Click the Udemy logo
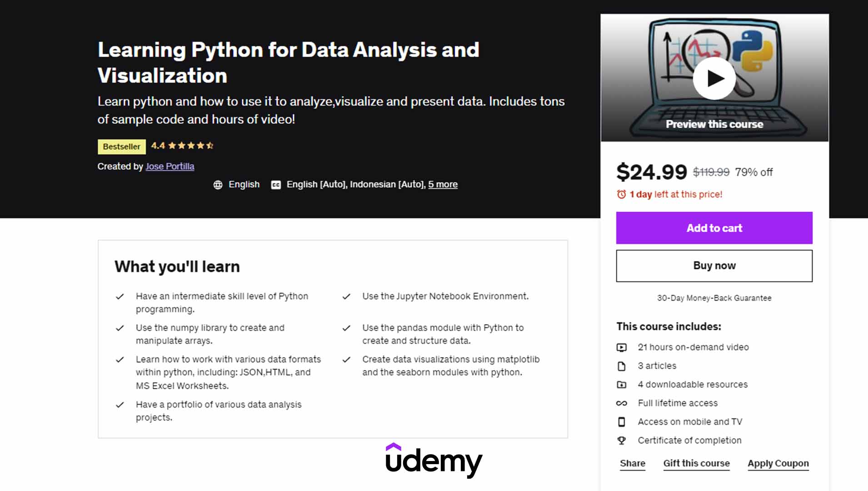 click(x=434, y=460)
